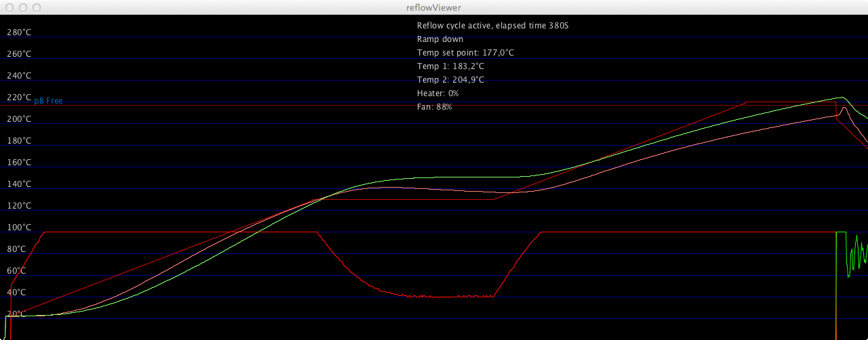The height and width of the screenshot is (340, 868).
Task: Click the 80°C axis label
Action: coord(16,249)
